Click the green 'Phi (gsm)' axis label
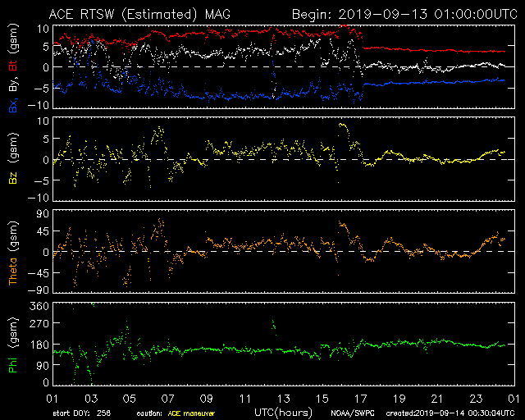The image size is (525, 420). [13, 345]
